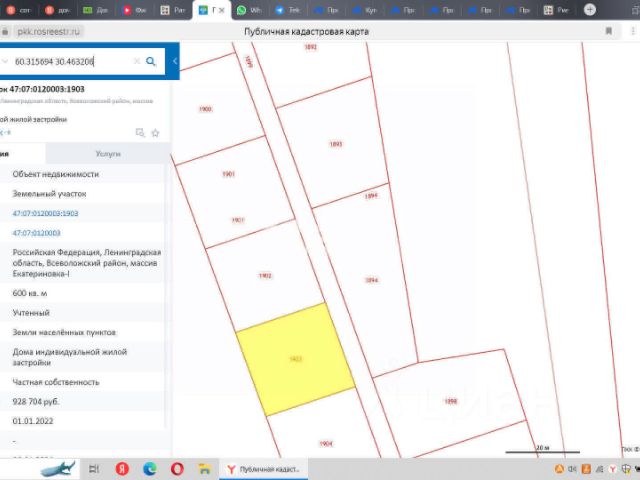
Task: Click parcel label 1902 on map
Action: 265,276
